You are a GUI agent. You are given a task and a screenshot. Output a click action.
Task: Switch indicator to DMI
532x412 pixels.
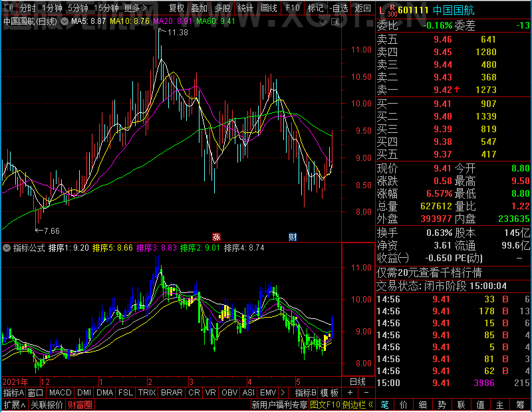coord(84,393)
